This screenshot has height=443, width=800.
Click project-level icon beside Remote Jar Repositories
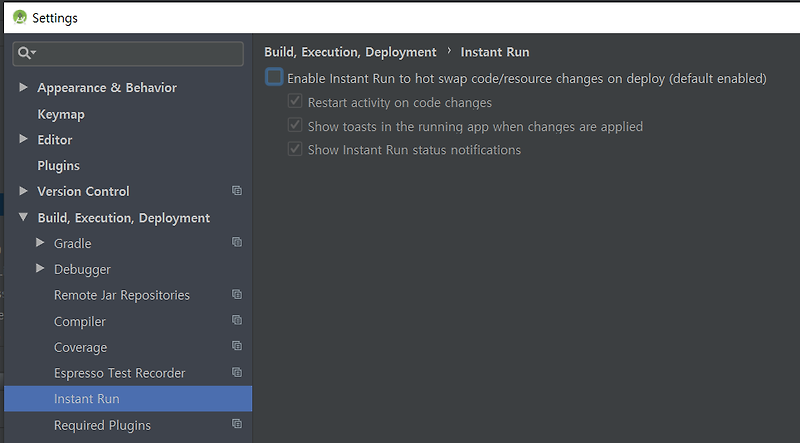coord(237,294)
